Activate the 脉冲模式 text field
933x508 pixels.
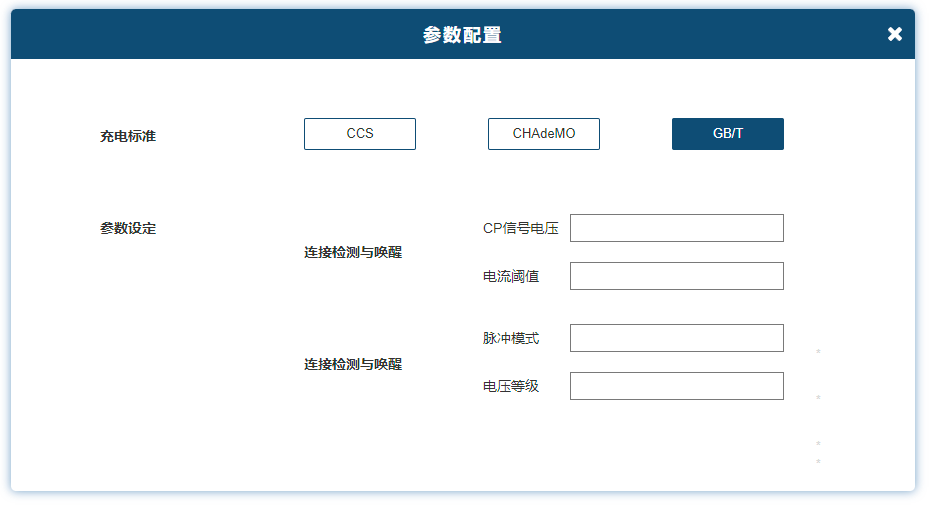677,338
